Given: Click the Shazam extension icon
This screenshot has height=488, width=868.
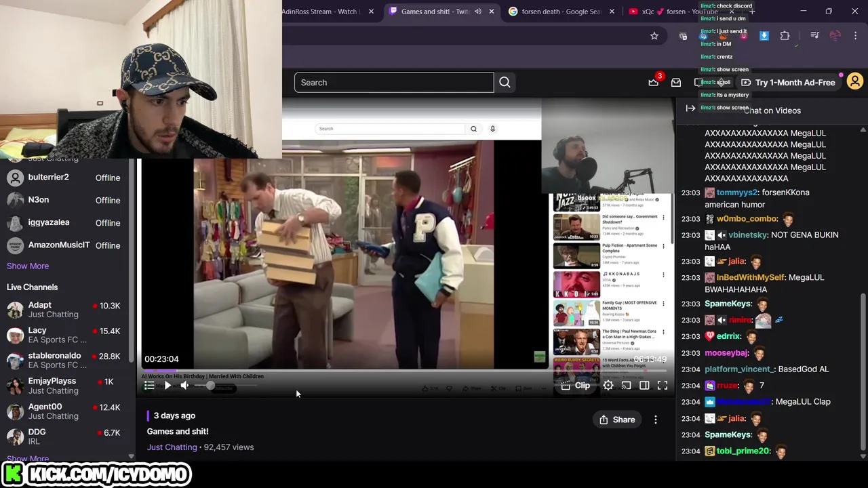Looking at the screenshot, I should point(703,36).
